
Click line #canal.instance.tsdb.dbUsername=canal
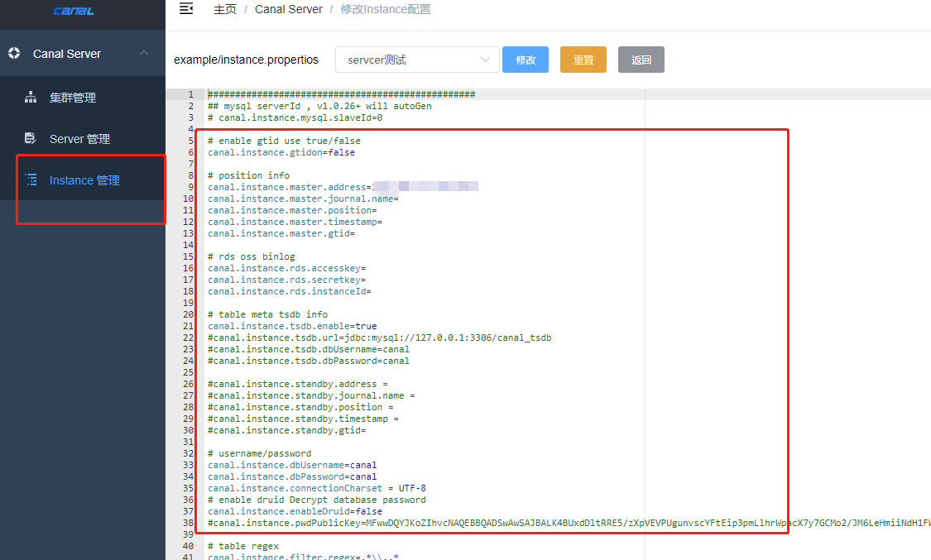click(x=309, y=349)
